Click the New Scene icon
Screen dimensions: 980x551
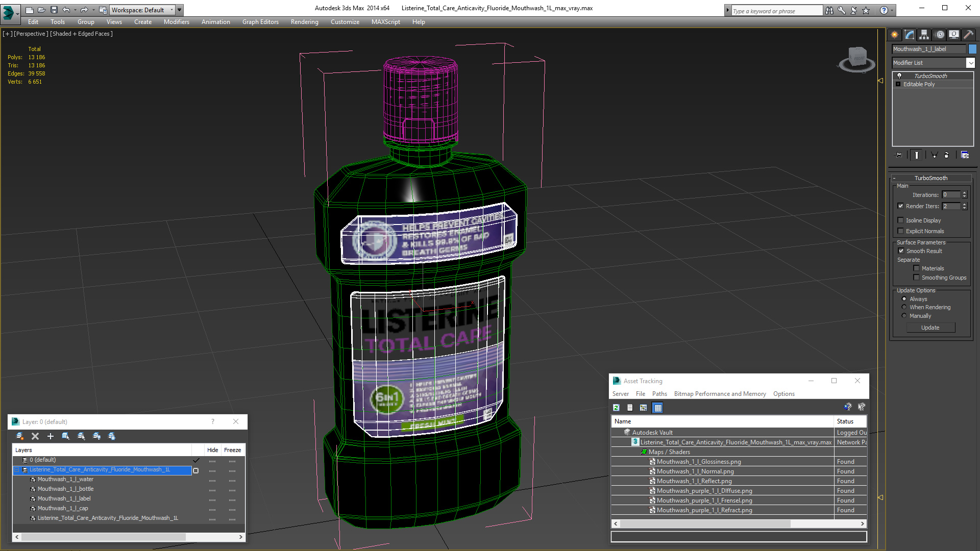[30, 10]
